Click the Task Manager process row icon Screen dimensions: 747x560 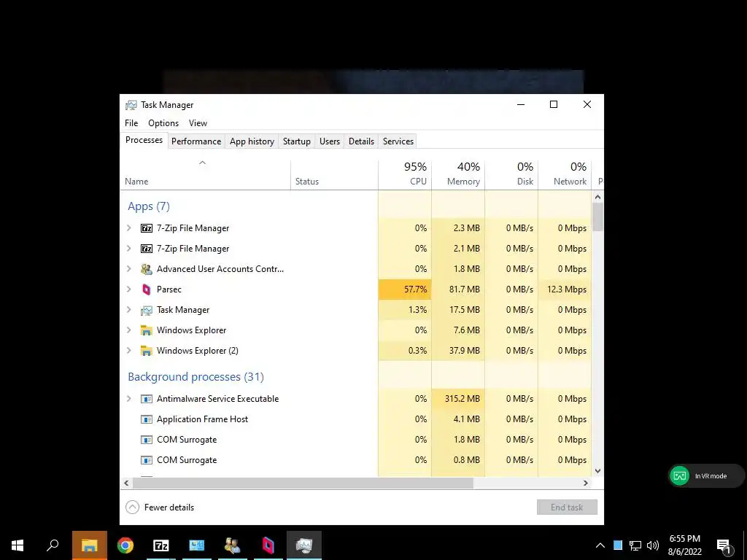(x=146, y=310)
